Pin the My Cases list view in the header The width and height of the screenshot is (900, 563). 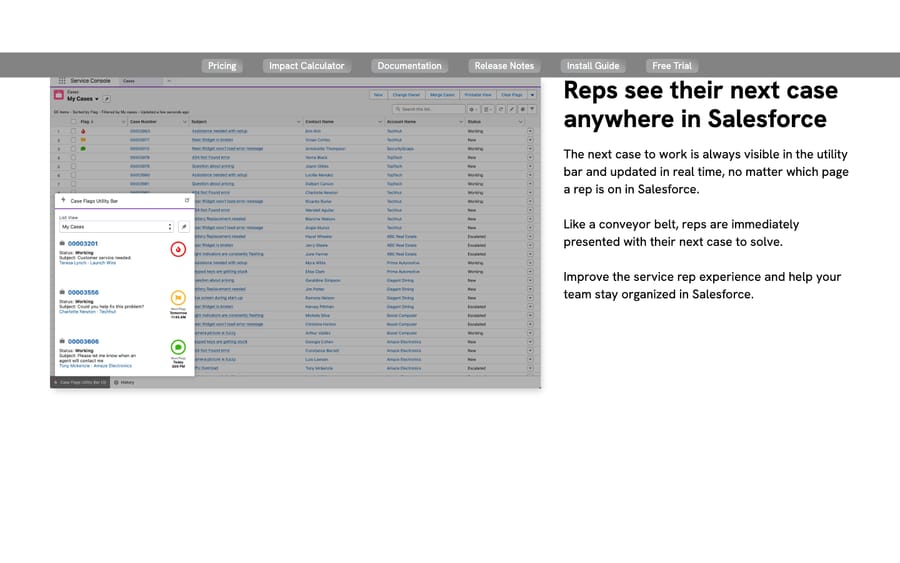[107, 99]
